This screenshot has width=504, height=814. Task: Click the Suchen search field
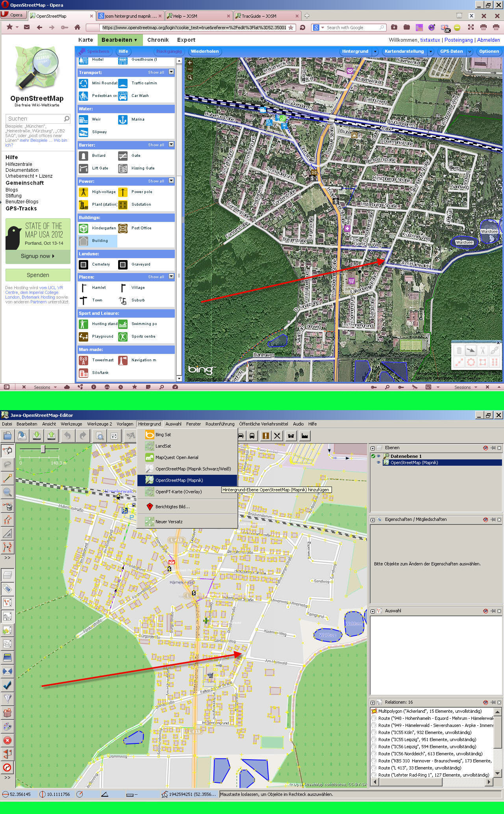(35, 119)
